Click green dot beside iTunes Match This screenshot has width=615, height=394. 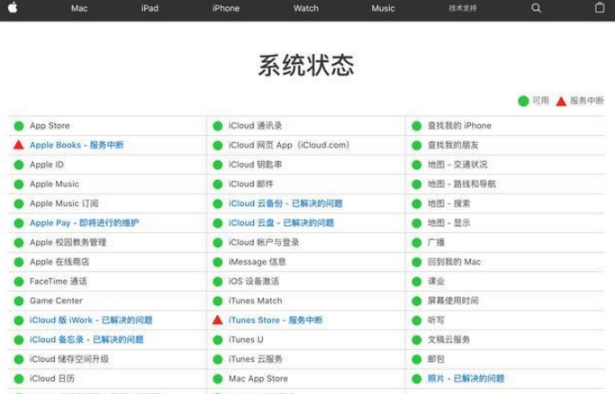point(218,301)
